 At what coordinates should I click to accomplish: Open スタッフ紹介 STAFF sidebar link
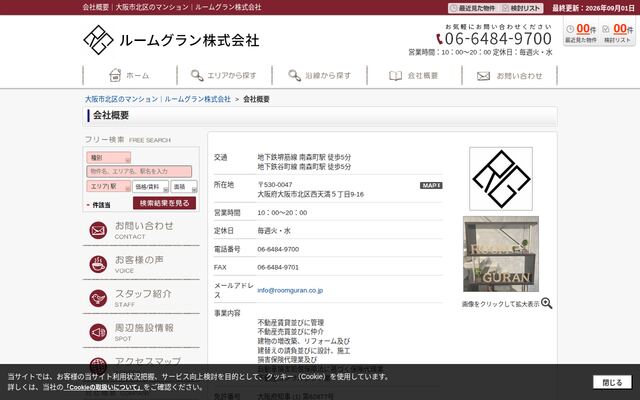coord(141,298)
